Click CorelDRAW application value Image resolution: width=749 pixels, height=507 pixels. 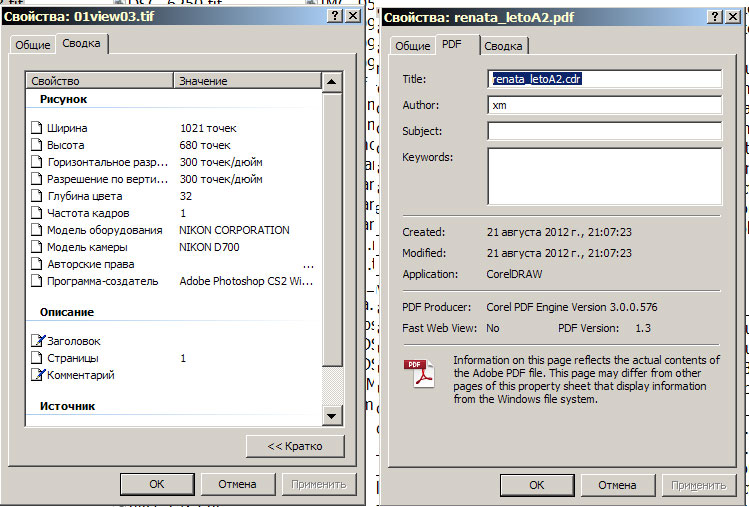[x=514, y=274]
